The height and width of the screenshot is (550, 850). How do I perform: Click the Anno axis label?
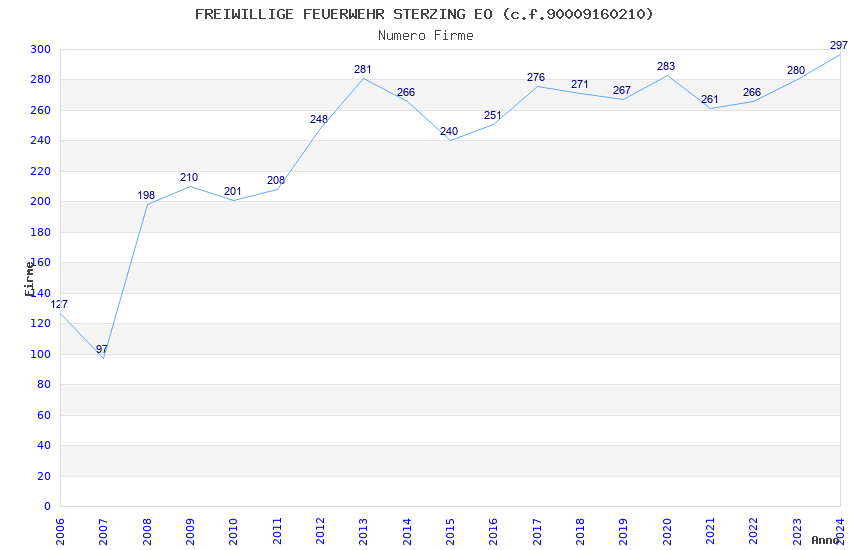825,540
